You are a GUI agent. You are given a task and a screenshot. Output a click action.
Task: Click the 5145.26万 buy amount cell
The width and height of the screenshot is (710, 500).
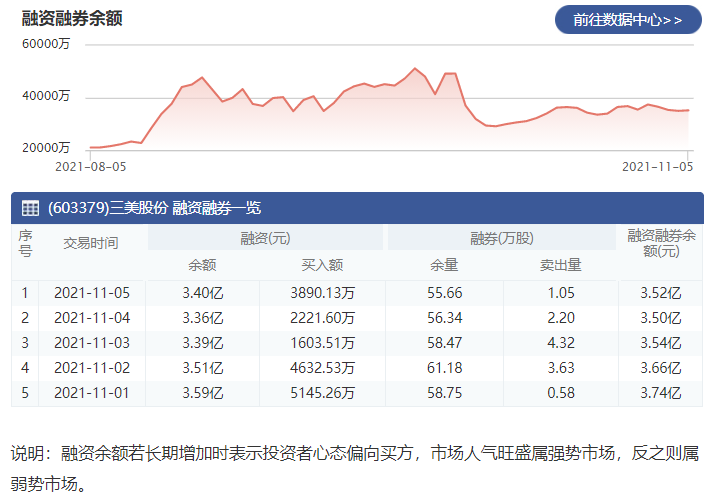(x=322, y=393)
